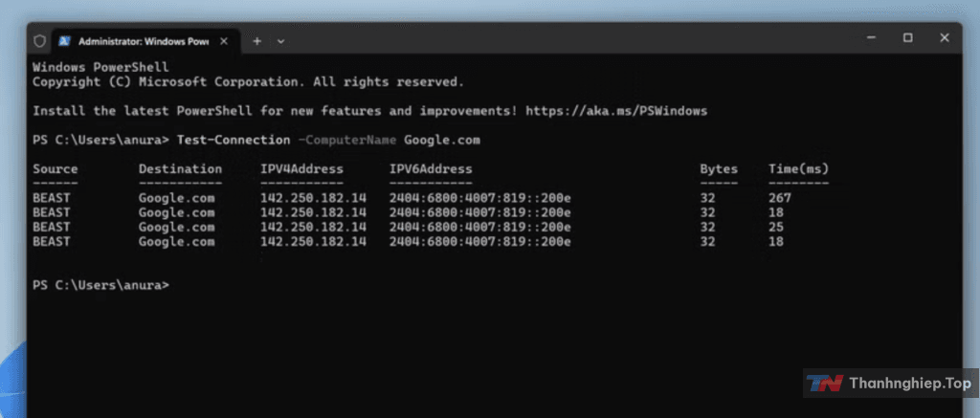Open a new terminal tab

pyautogui.click(x=256, y=41)
